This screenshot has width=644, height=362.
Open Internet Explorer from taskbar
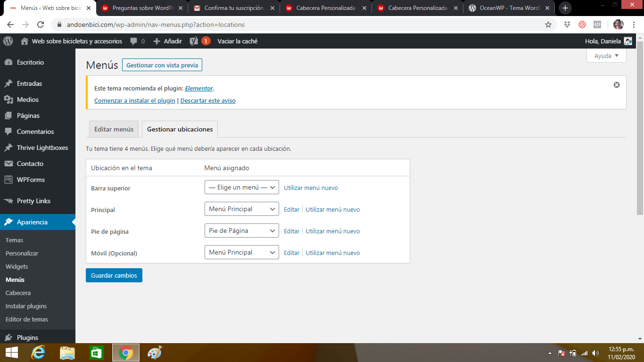pyautogui.click(x=38, y=353)
